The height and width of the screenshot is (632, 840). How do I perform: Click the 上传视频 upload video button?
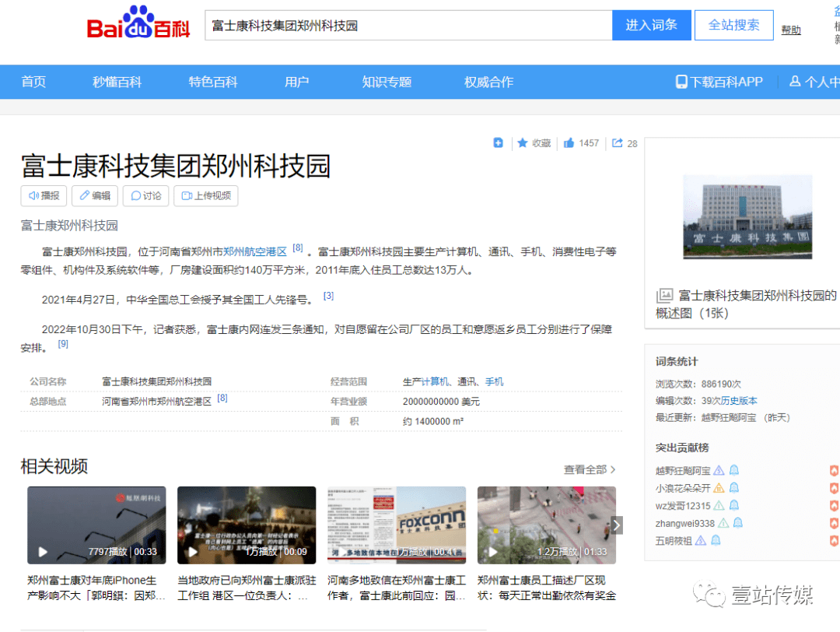206,195
